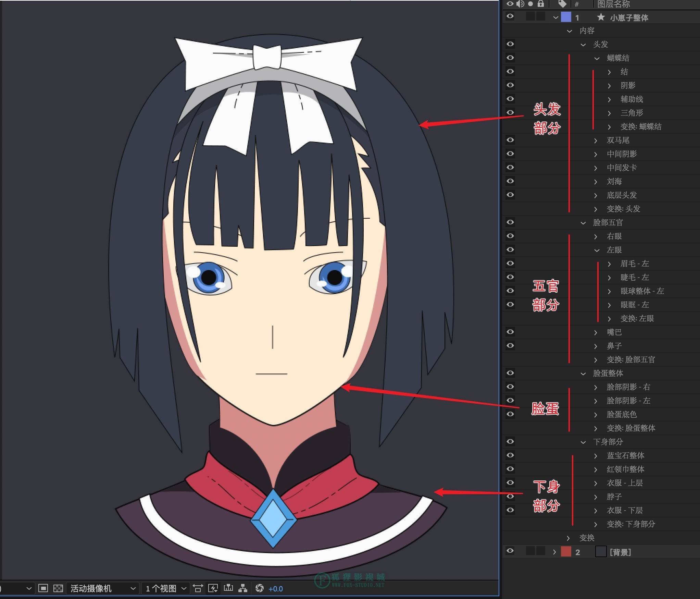
Task: Expand the 双马尾 group
Action: click(x=596, y=140)
